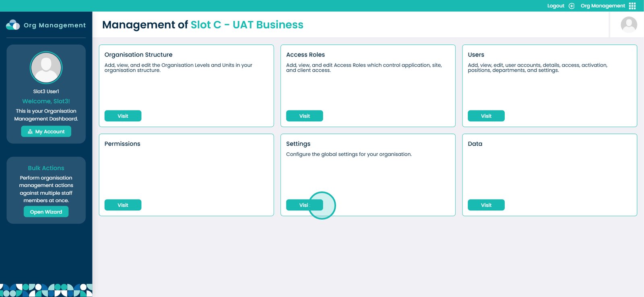The width and height of the screenshot is (644, 297).
Task: Click the Org Management cloud logo icon
Action: point(13,25)
